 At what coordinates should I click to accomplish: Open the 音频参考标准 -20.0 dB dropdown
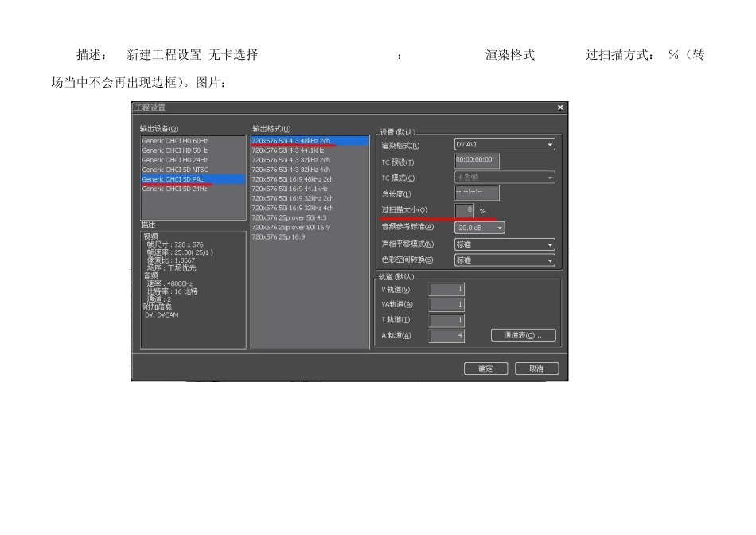(479, 228)
